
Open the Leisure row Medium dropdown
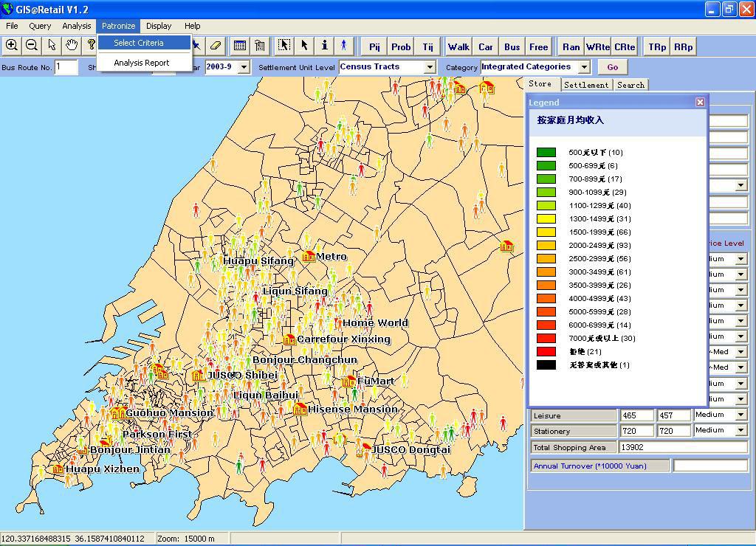[741, 415]
